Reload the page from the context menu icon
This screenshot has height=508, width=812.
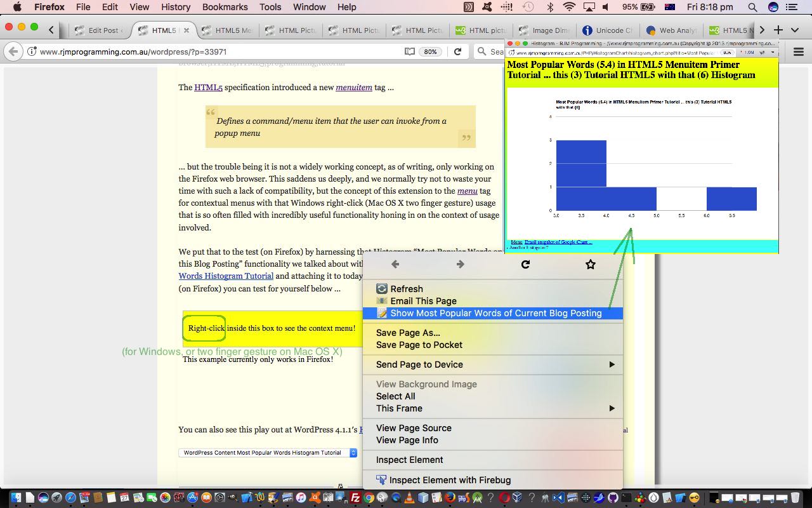click(x=525, y=264)
